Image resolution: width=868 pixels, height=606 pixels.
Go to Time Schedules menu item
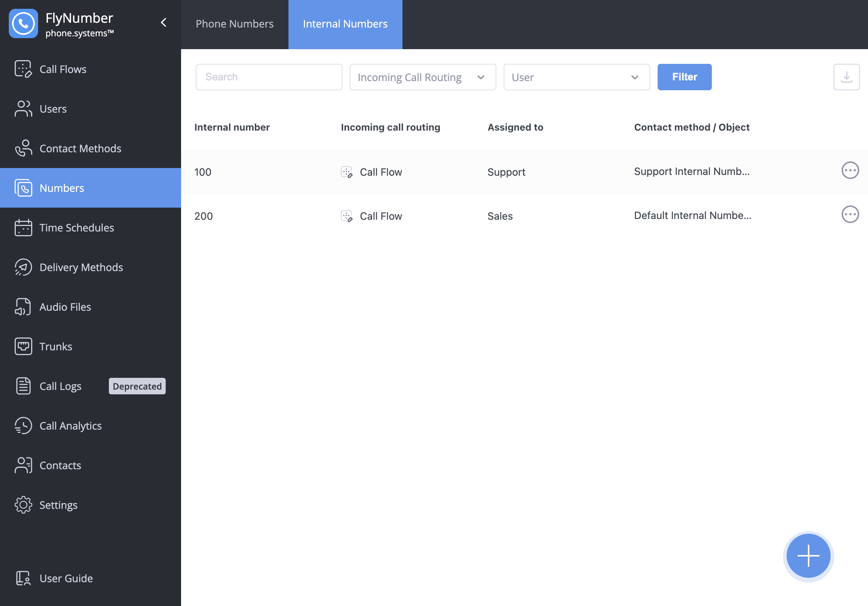click(90, 228)
